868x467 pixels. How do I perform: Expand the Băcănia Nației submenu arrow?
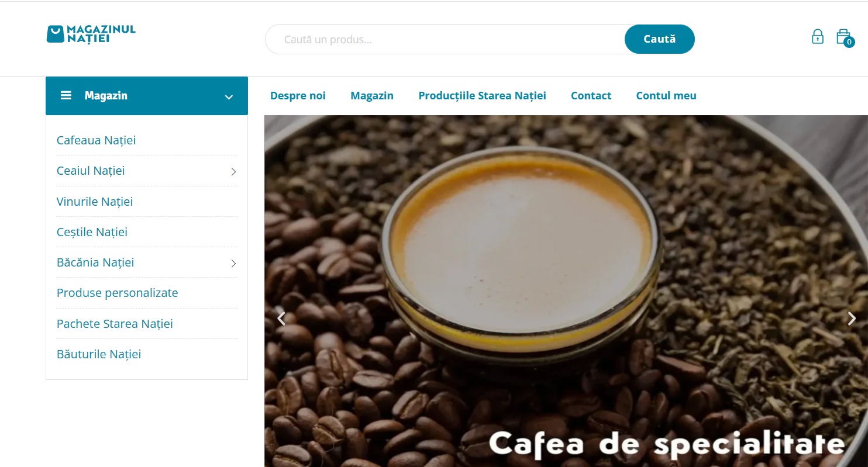pos(233,263)
